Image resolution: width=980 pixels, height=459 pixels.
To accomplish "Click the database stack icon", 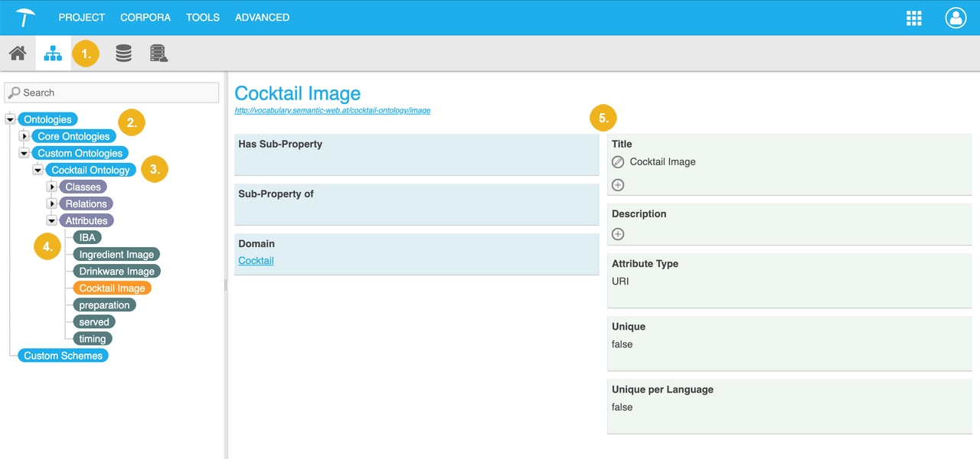I will click(x=123, y=54).
